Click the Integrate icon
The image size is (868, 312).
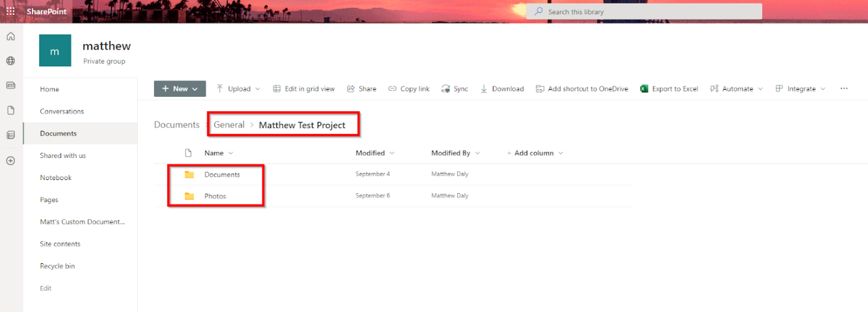pyautogui.click(x=779, y=89)
